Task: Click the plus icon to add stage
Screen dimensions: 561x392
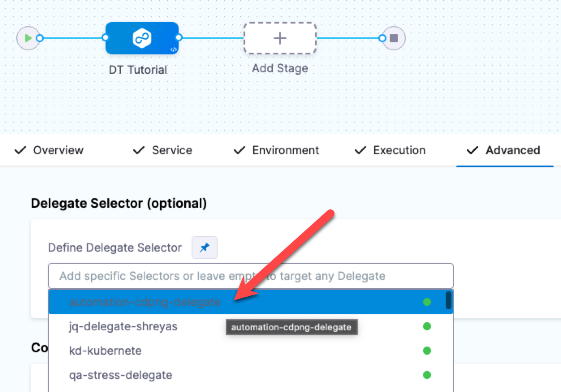Action: click(x=280, y=38)
